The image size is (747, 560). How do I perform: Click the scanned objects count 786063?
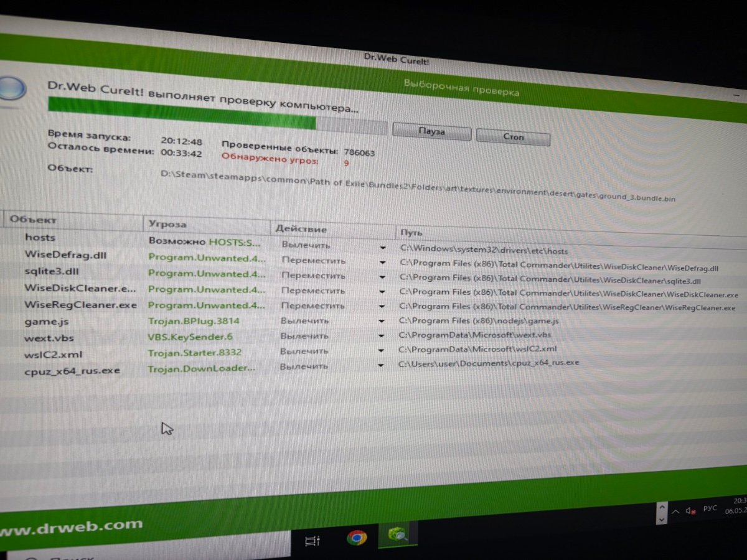pos(359,152)
